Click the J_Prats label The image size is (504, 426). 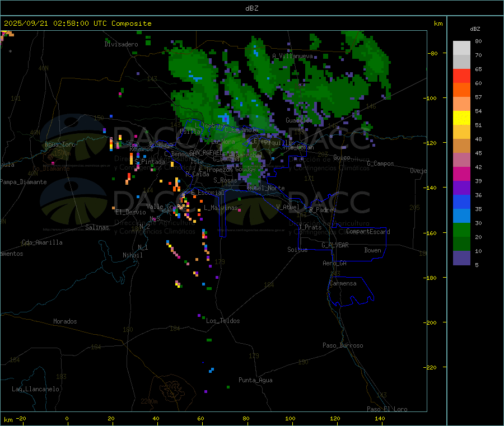coord(310,227)
